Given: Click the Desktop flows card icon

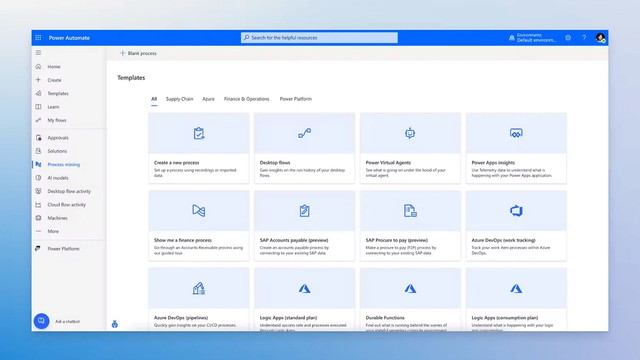Looking at the screenshot, I should point(304,133).
